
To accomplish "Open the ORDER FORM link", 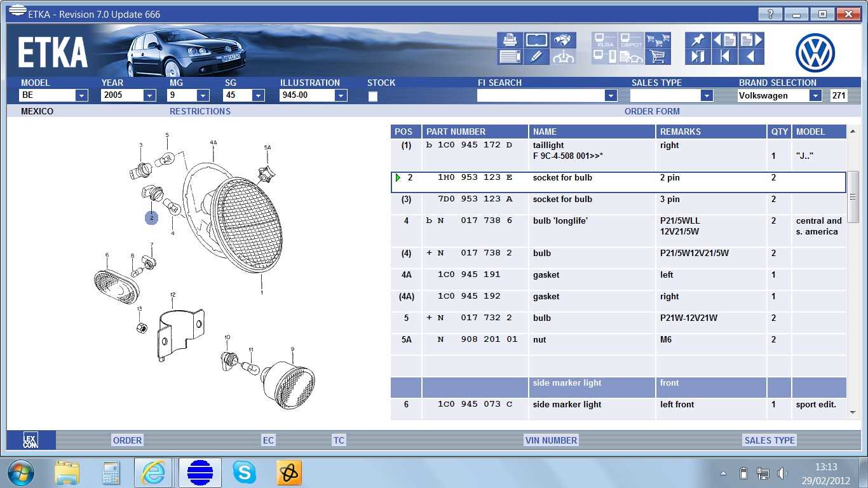I will click(x=652, y=111).
